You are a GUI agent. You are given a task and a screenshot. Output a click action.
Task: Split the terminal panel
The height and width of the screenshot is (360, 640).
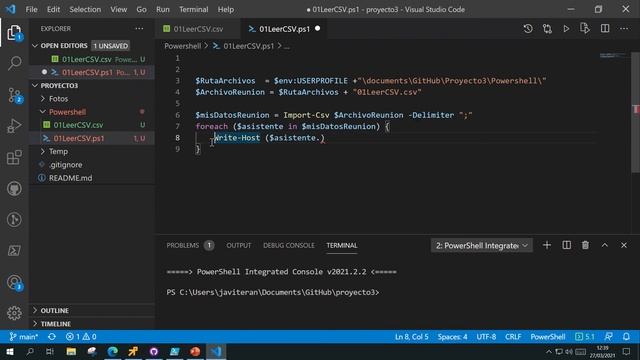coord(567,245)
